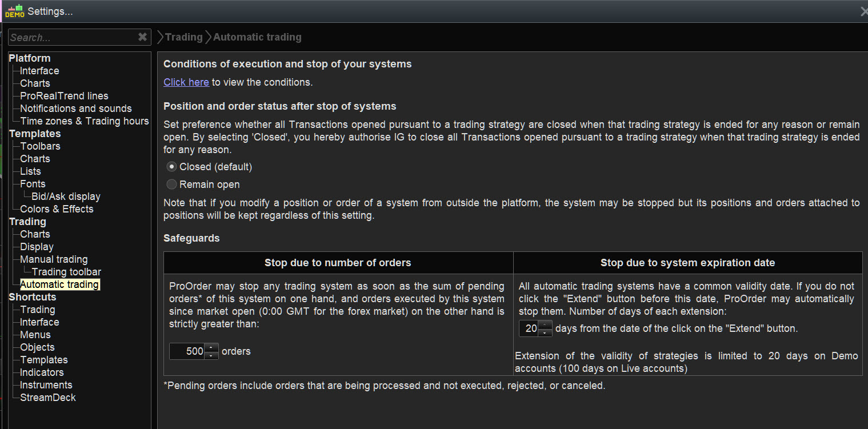Click the 500 orders number field
The image size is (868, 429).
click(187, 351)
